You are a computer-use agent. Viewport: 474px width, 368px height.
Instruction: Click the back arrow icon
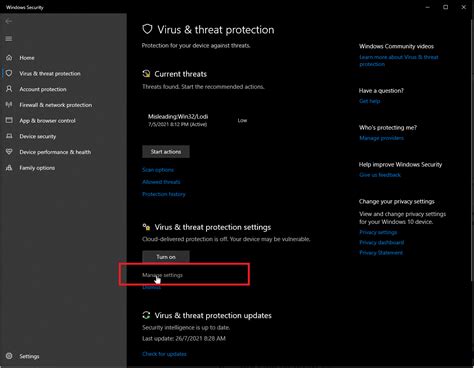(x=9, y=21)
